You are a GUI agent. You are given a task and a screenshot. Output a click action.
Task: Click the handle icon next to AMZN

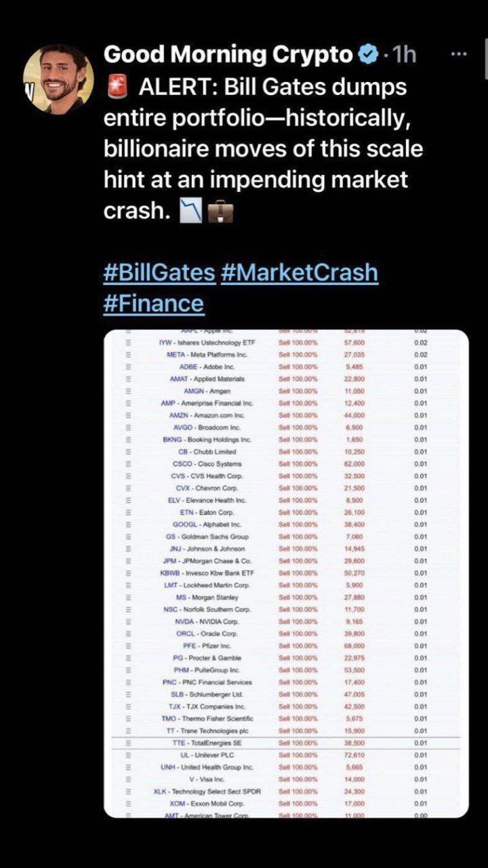pos(127,415)
